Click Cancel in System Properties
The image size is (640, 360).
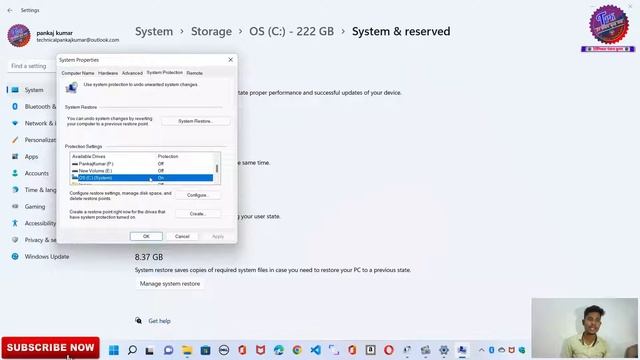pyautogui.click(x=182, y=236)
